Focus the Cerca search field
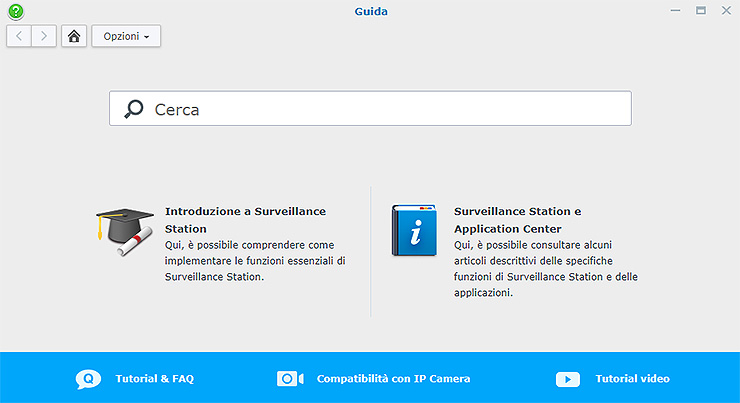Viewport: 740px width, 403px height. coord(380,109)
